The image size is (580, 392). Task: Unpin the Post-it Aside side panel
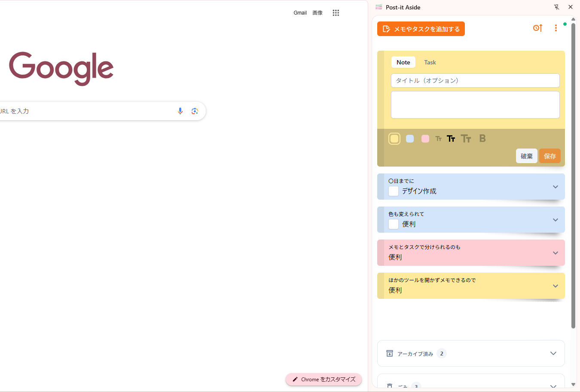click(x=556, y=7)
